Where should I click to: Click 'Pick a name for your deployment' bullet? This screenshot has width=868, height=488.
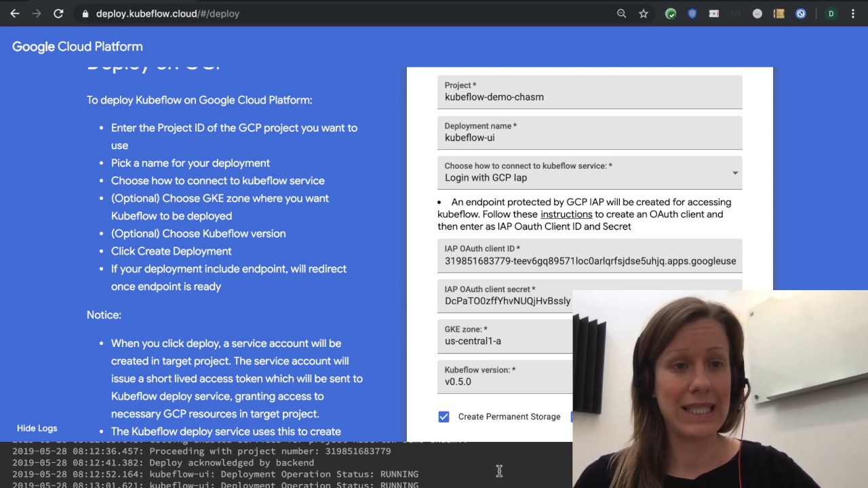coord(191,163)
